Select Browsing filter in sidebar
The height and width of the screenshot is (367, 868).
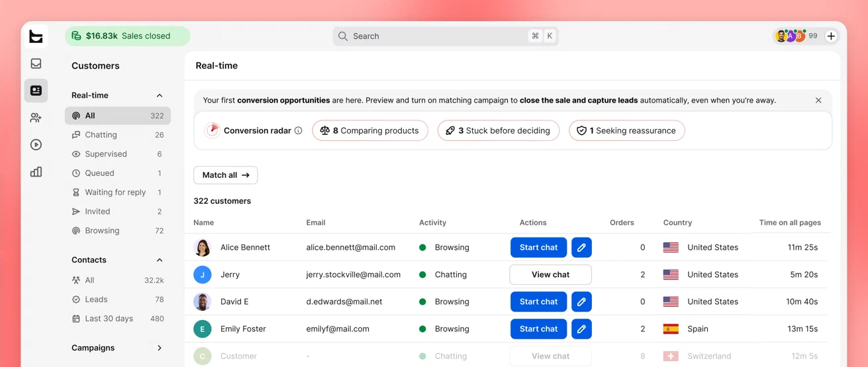(118, 231)
